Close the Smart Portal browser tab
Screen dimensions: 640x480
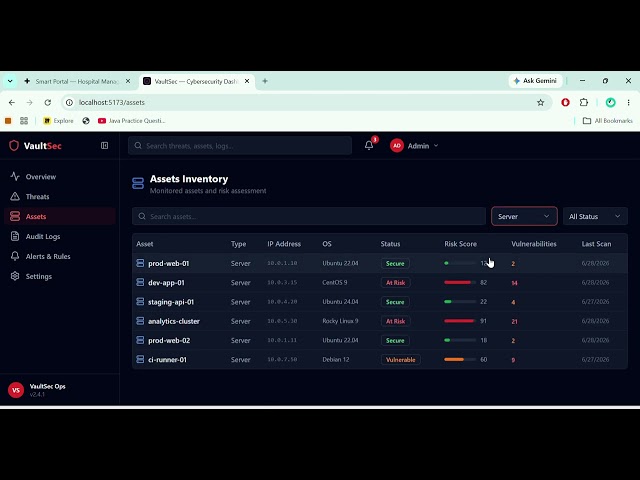(x=128, y=81)
